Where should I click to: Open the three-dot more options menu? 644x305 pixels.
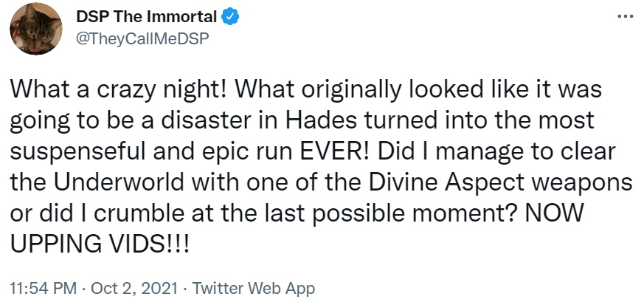[x=626, y=17]
